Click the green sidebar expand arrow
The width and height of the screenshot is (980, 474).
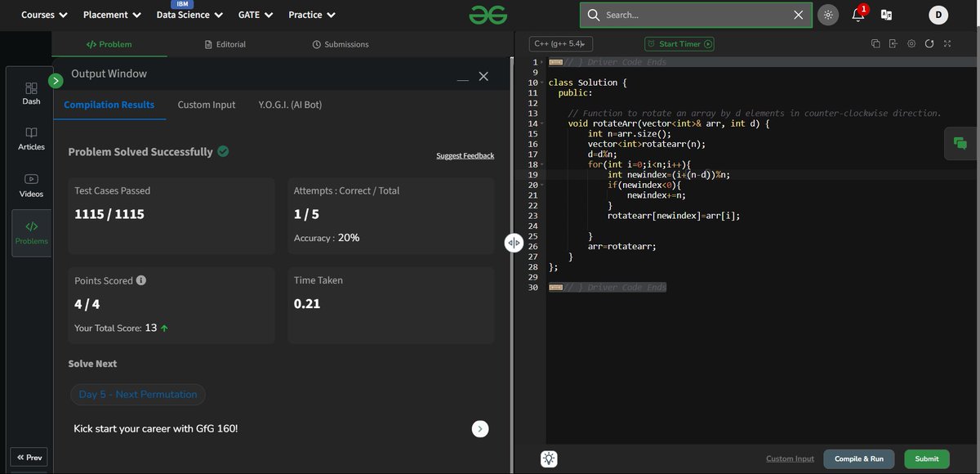click(x=56, y=80)
